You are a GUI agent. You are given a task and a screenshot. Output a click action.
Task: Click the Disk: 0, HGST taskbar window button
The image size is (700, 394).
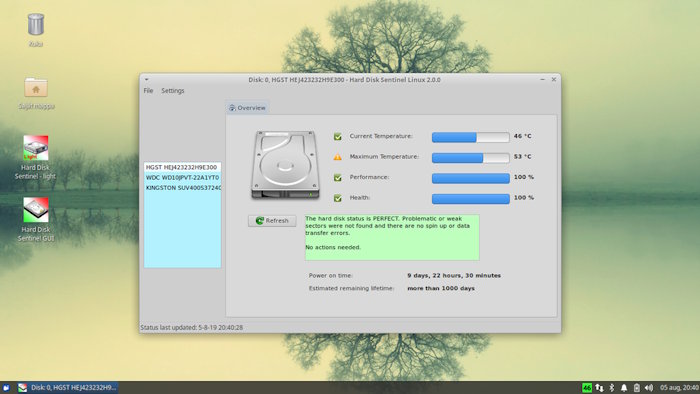click(x=67, y=388)
